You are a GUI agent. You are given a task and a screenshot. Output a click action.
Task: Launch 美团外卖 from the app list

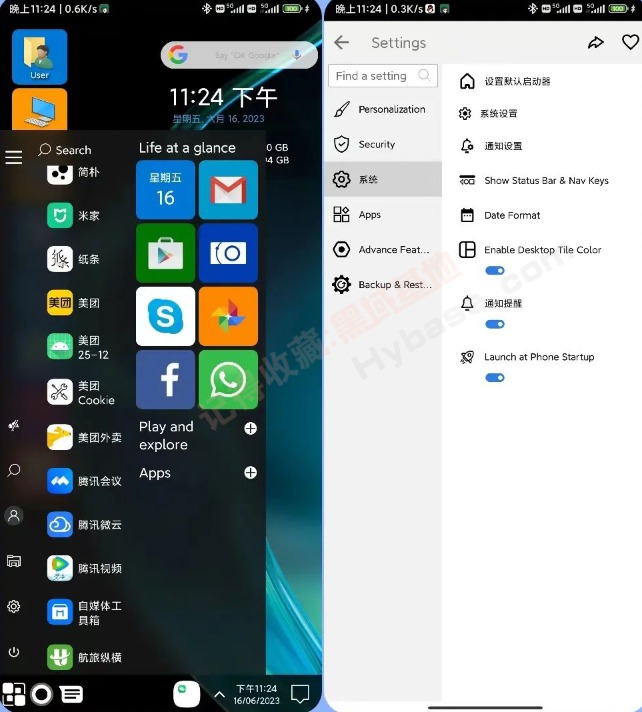tap(84, 437)
